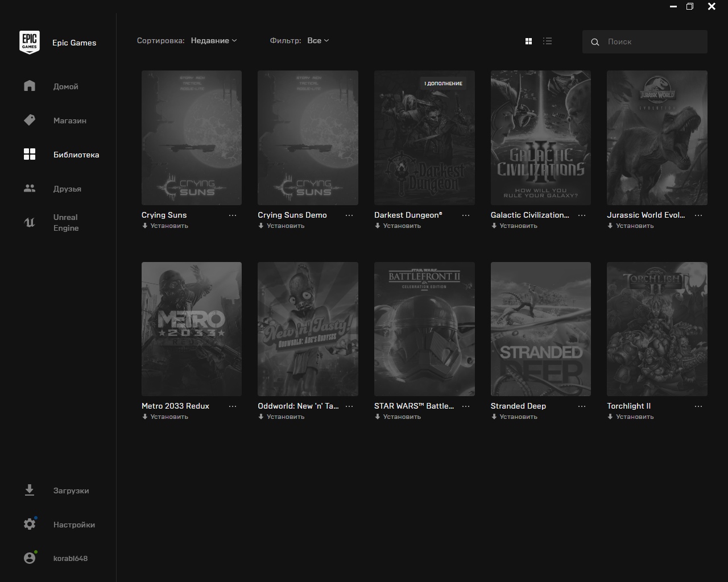Click the Torchlight II title text
Image resolution: width=728 pixels, height=582 pixels.
[x=628, y=406]
